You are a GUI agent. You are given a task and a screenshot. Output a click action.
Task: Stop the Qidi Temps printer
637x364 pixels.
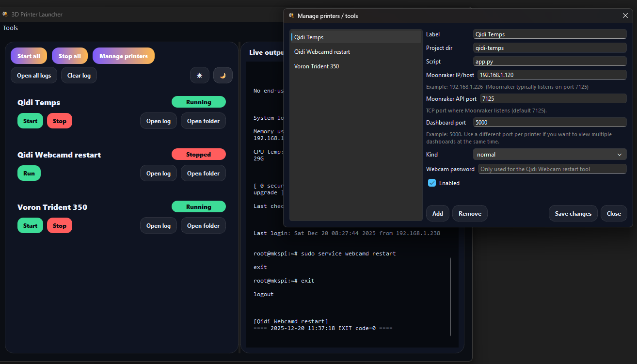(60, 121)
